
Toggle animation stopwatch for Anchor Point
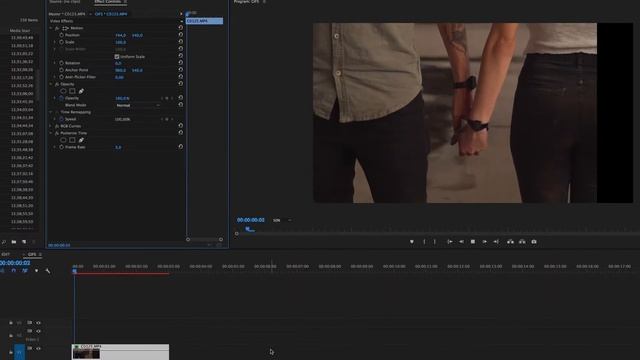coord(62,70)
